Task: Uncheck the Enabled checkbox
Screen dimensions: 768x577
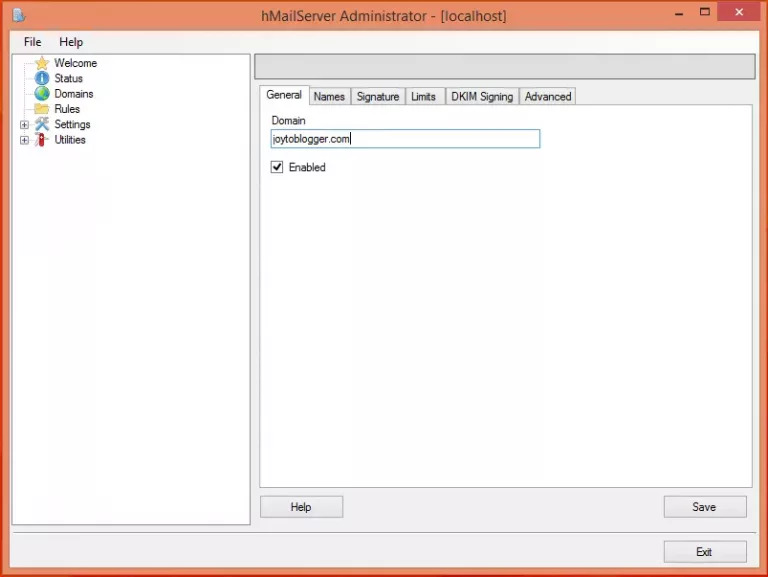Action: click(x=277, y=167)
